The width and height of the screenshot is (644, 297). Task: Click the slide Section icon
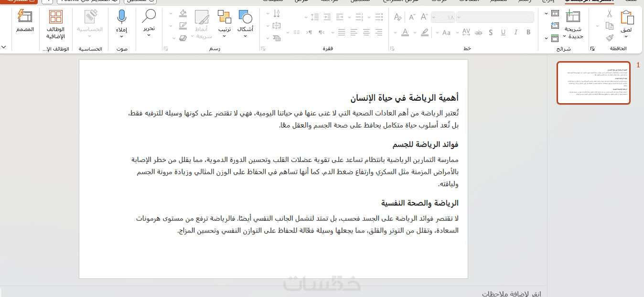coord(555,38)
